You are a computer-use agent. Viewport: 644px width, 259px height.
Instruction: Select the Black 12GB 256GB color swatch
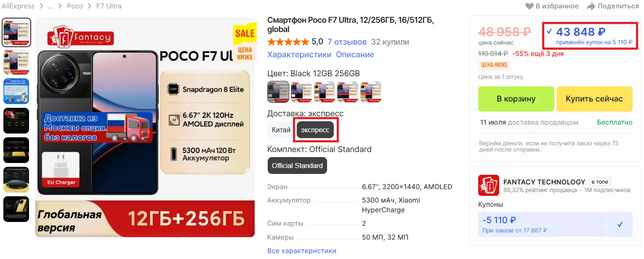pos(278,92)
